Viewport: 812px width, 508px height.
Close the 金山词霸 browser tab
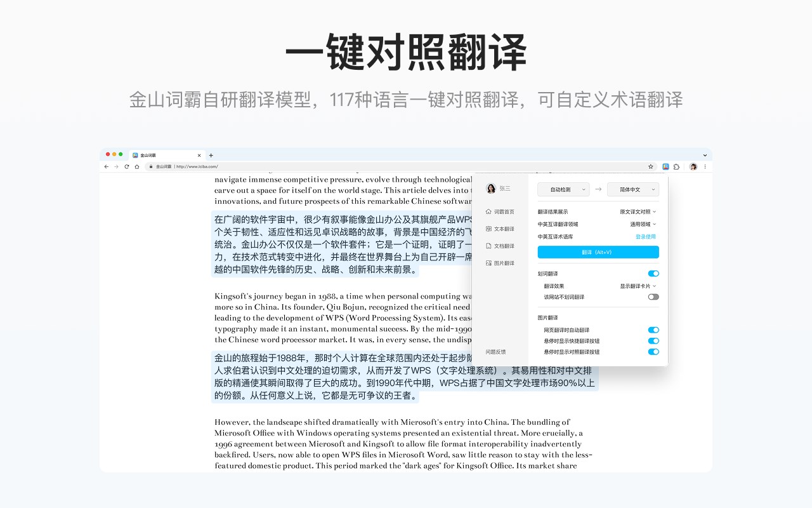(x=199, y=155)
